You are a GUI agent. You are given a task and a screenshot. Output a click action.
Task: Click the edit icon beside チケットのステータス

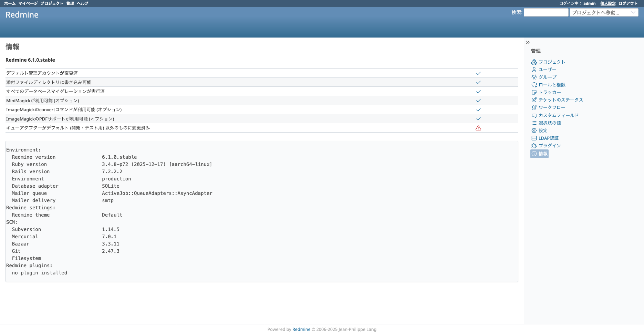coord(534,100)
